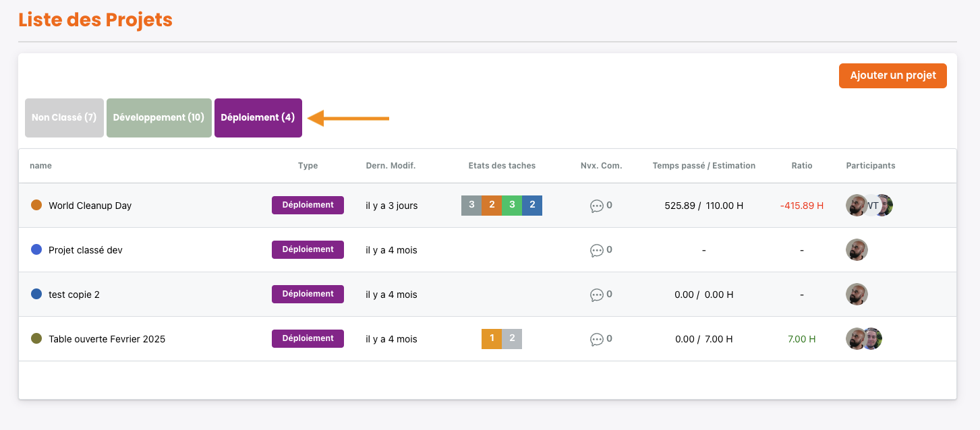Click the participant avatar in test copie 2 row
This screenshot has width=980, height=430.
point(857,295)
